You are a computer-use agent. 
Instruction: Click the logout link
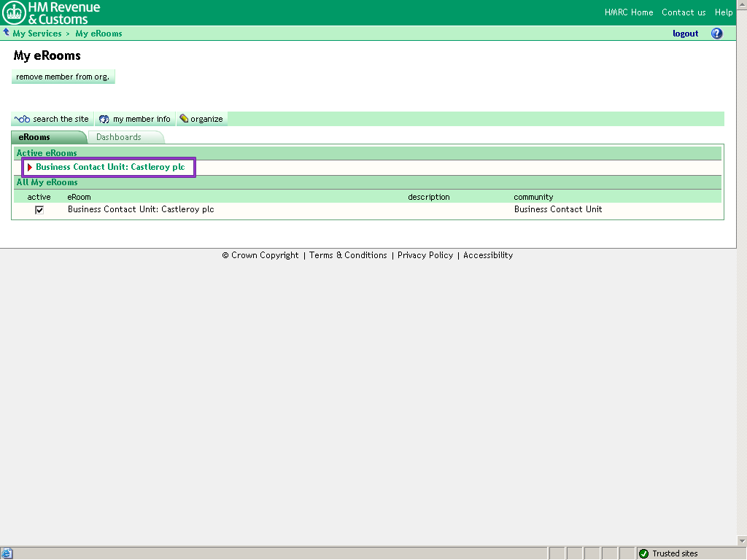tap(685, 34)
